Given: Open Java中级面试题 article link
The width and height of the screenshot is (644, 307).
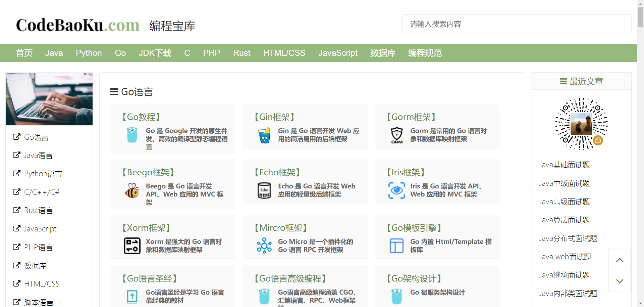Looking at the screenshot, I should (x=565, y=183).
